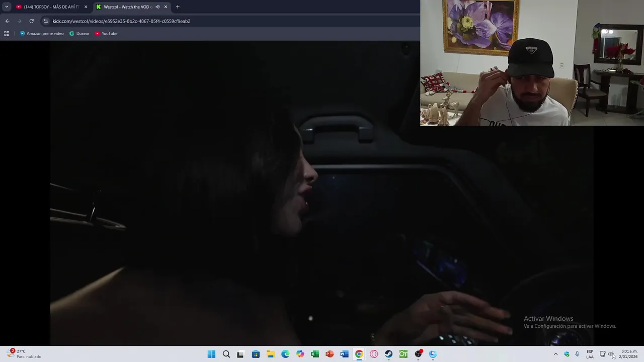Viewport: 644px width, 362px height.
Task: Open clock showing 3:01 a.m. 2/01/2026
Action: coord(628,354)
